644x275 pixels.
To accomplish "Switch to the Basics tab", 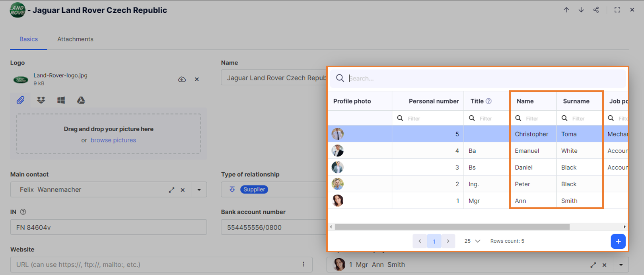I will (x=29, y=39).
